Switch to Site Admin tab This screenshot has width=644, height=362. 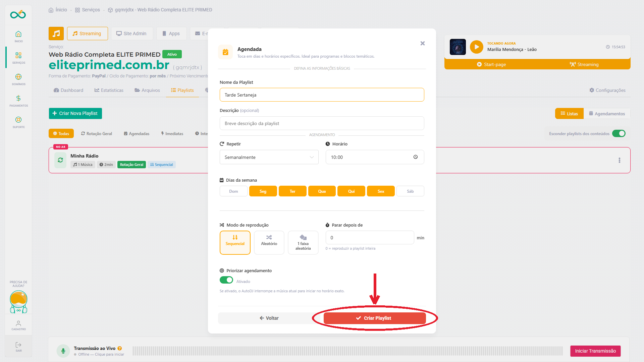point(132,34)
